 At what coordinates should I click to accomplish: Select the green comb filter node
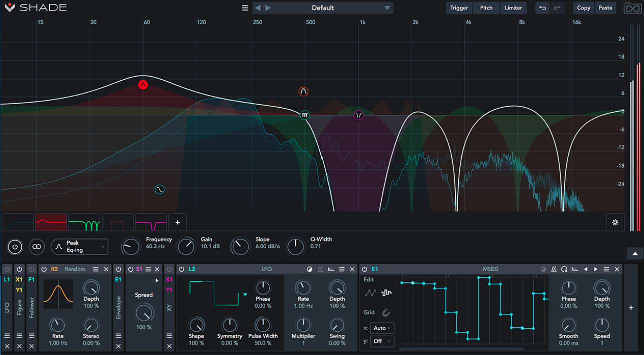pos(305,115)
